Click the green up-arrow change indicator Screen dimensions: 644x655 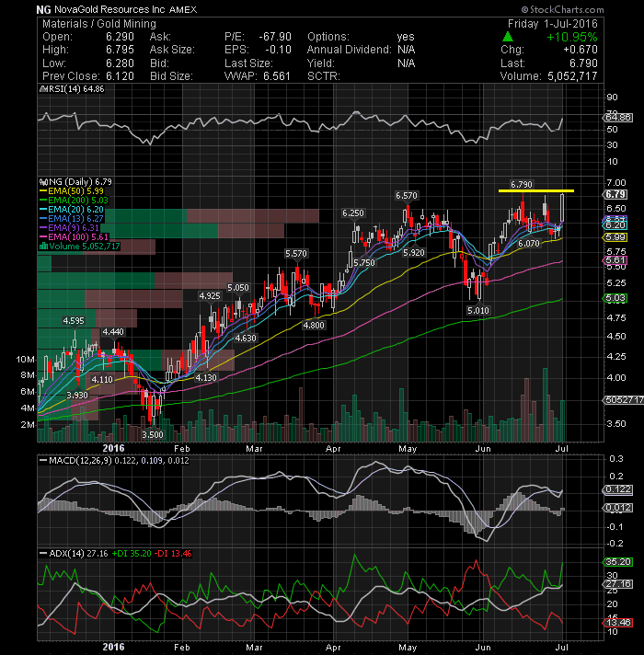click(x=508, y=37)
